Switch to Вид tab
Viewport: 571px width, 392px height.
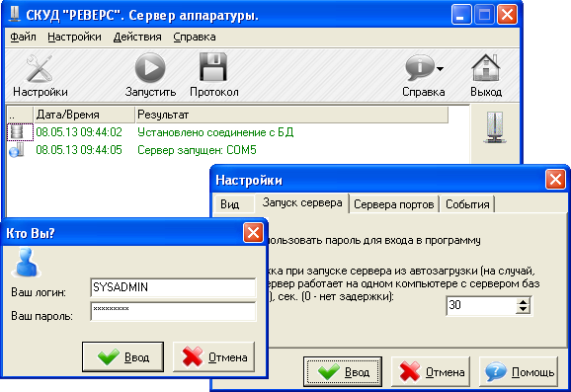[233, 204]
